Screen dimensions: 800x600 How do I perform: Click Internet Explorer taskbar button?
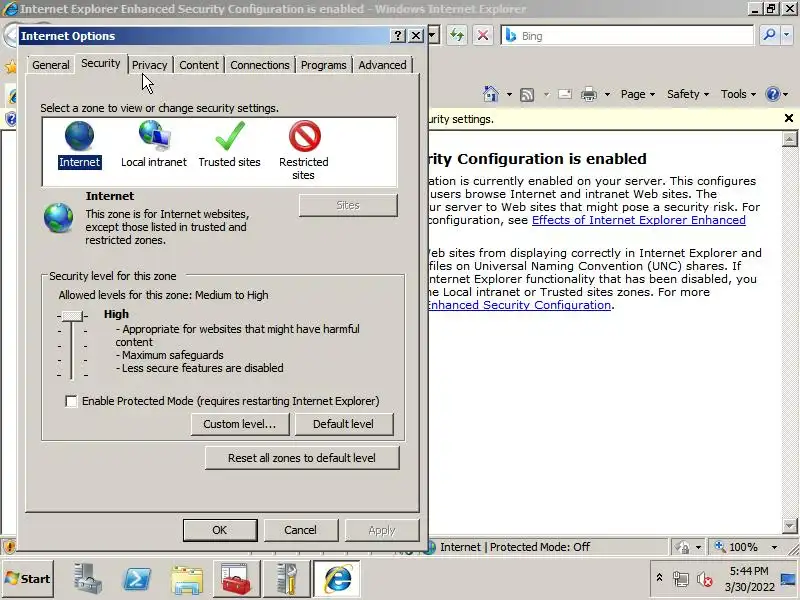point(337,579)
